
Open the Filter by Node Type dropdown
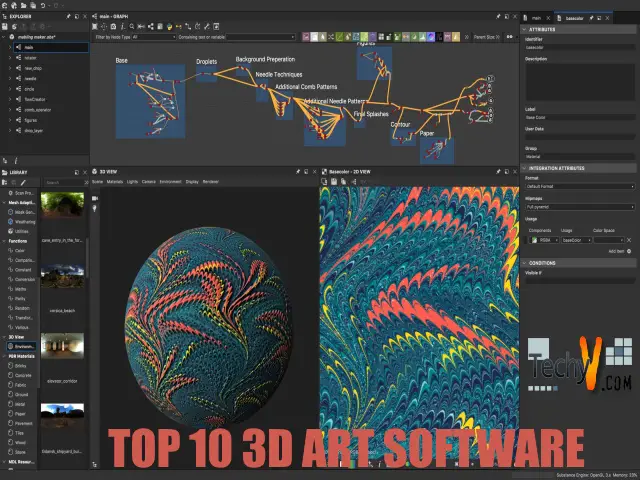click(x=154, y=37)
